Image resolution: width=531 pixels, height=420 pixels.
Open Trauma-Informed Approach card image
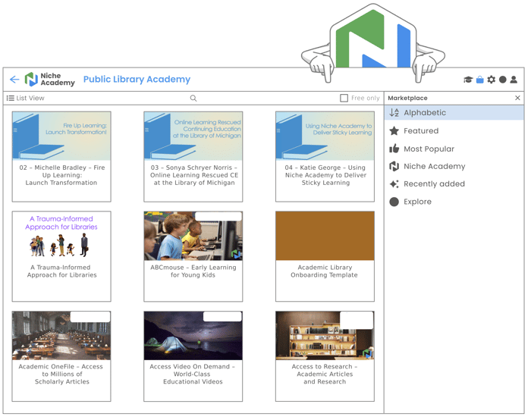61,236
